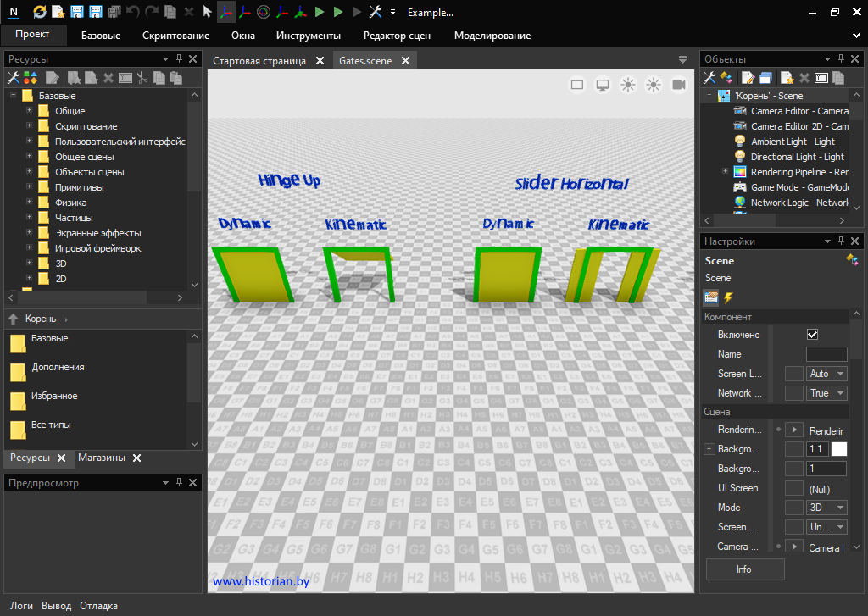Click the Undo arrow in the top toolbar
Screen dimensions: 868x616
click(132, 13)
